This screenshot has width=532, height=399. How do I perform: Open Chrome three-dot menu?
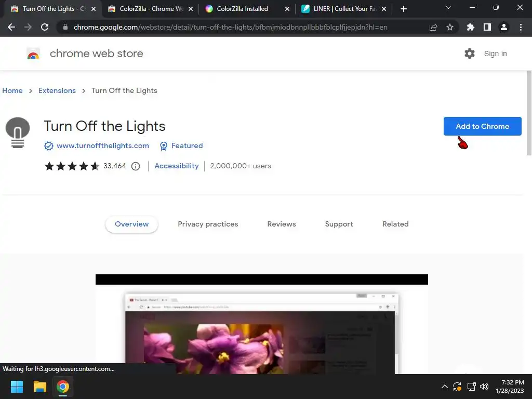(x=521, y=27)
